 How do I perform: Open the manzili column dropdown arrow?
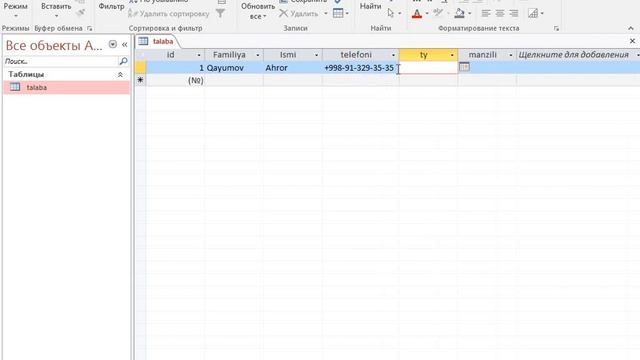(x=511, y=55)
